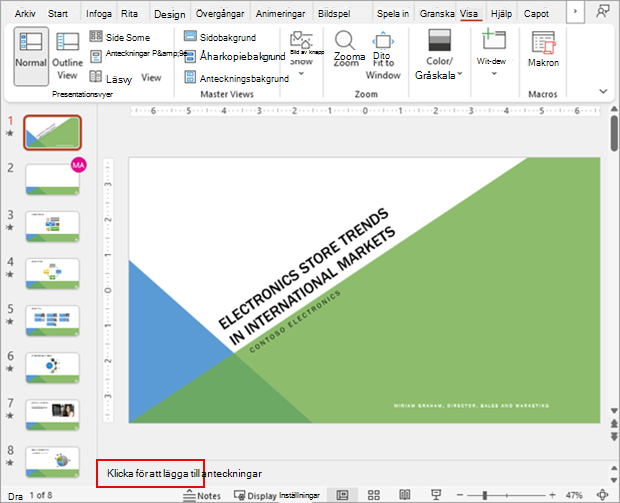Click the Zooma magnifier icon
The width and height of the screenshot is (620, 503).
[345, 40]
